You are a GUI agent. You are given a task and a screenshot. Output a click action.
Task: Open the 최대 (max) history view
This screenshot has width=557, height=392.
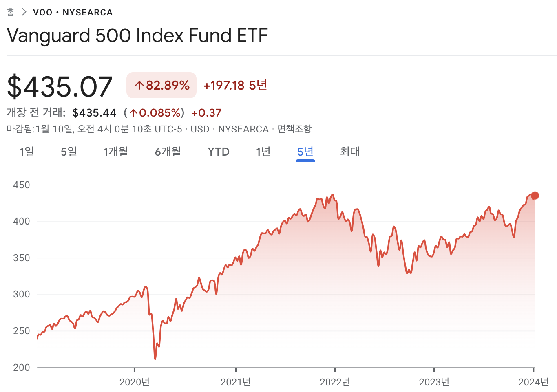(350, 152)
